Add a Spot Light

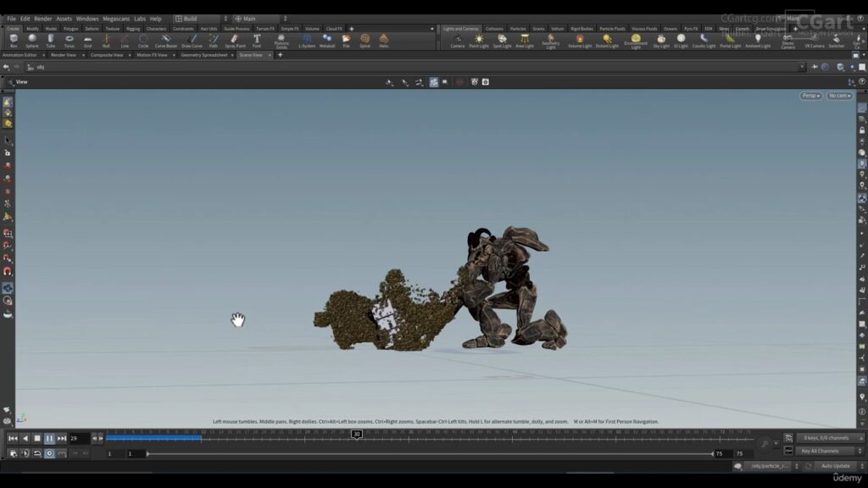click(x=502, y=41)
